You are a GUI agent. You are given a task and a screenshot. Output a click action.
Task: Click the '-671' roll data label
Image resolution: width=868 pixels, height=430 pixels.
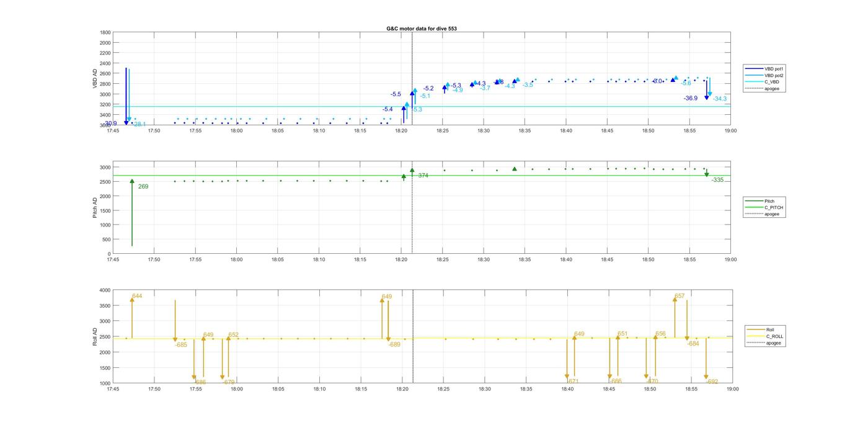(x=573, y=382)
